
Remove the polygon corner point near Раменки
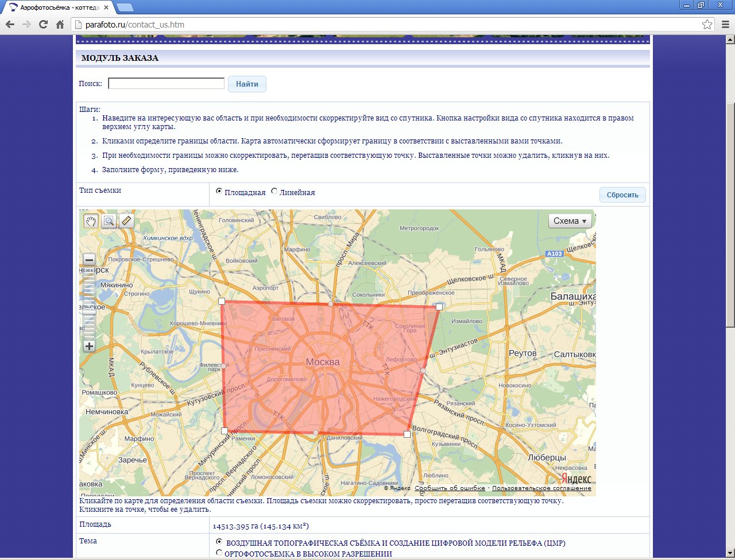pos(225,431)
